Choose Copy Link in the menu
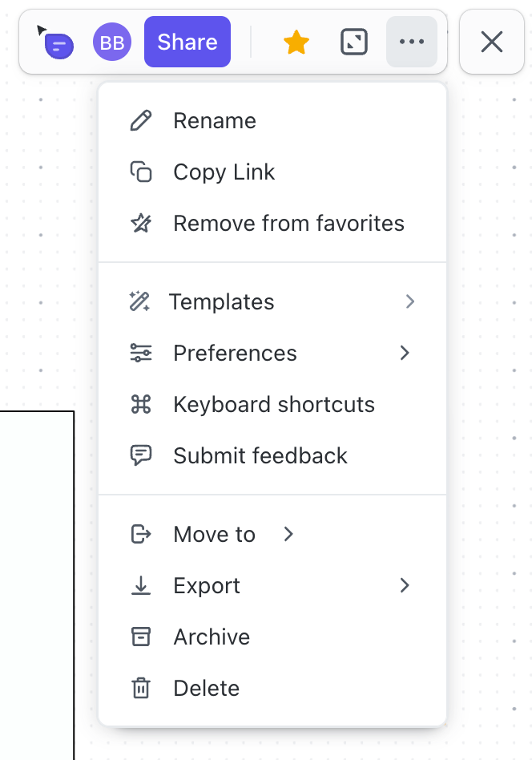This screenshot has width=532, height=760. pyautogui.click(x=224, y=172)
